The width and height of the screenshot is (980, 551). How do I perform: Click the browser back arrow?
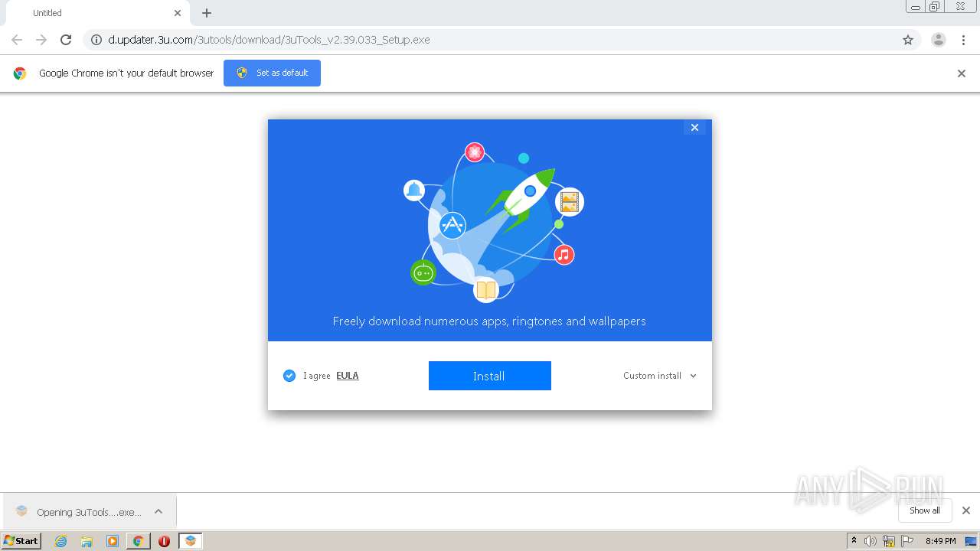(17, 40)
